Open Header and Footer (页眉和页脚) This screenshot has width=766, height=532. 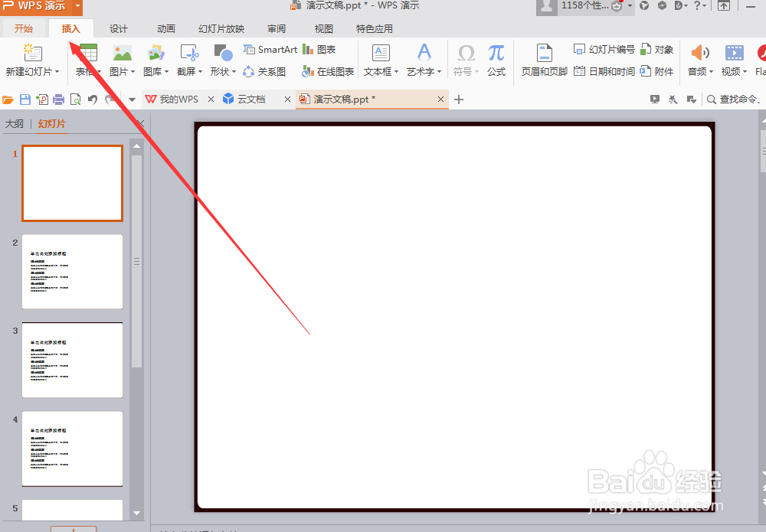(544, 60)
